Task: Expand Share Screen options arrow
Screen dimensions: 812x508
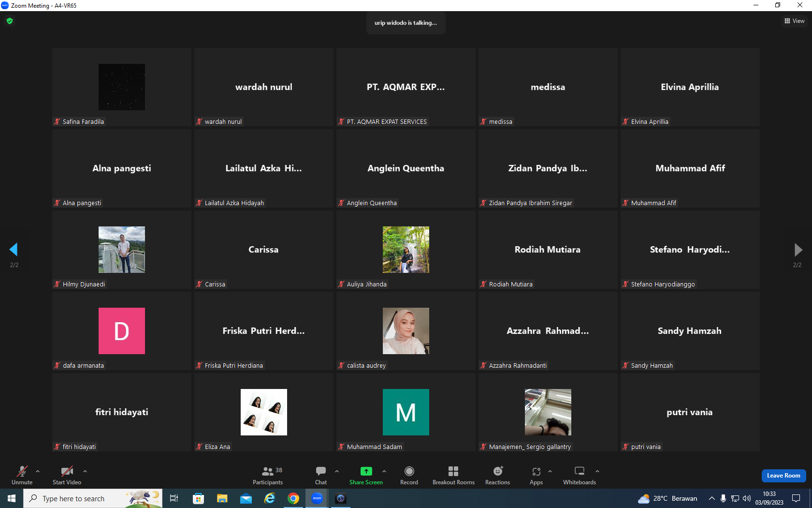Action: tap(384, 471)
